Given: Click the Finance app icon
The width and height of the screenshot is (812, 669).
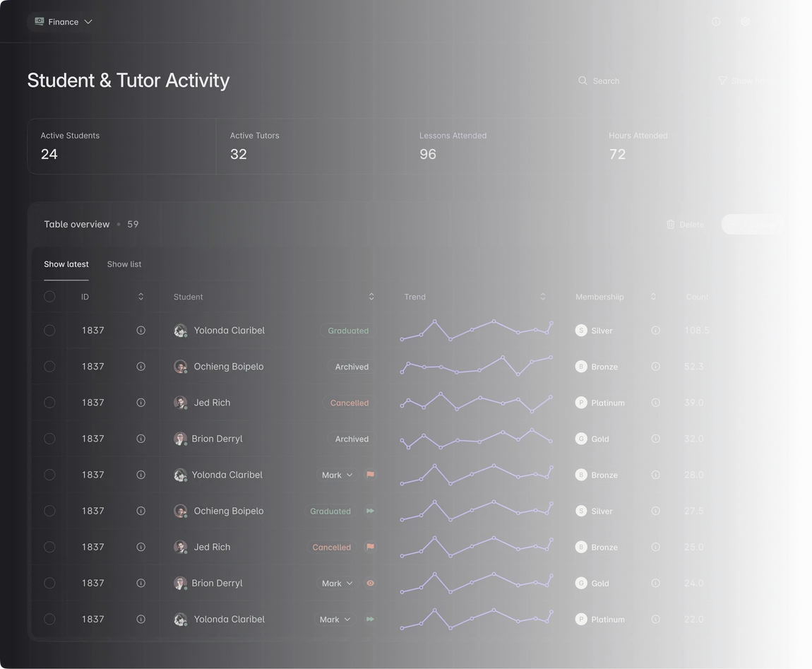Looking at the screenshot, I should [x=40, y=21].
